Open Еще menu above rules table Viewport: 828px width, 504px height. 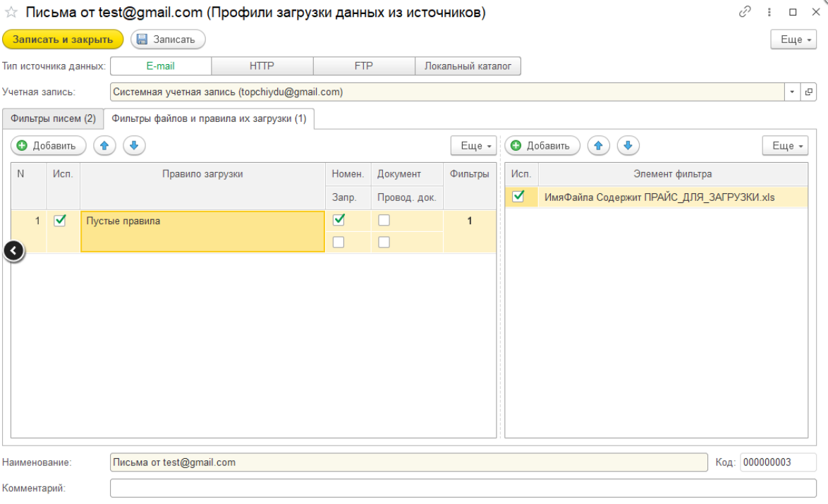[x=474, y=146]
